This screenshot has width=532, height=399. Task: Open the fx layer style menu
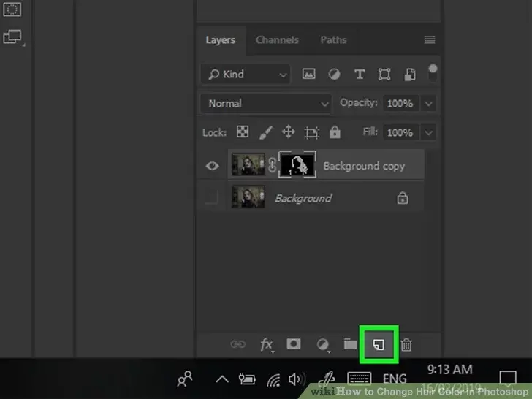(267, 344)
